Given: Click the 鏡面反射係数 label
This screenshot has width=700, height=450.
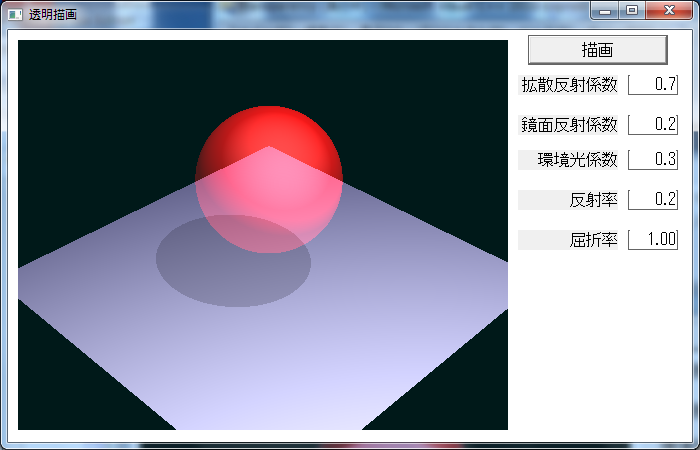Looking at the screenshot, I should tap(569, 125).
